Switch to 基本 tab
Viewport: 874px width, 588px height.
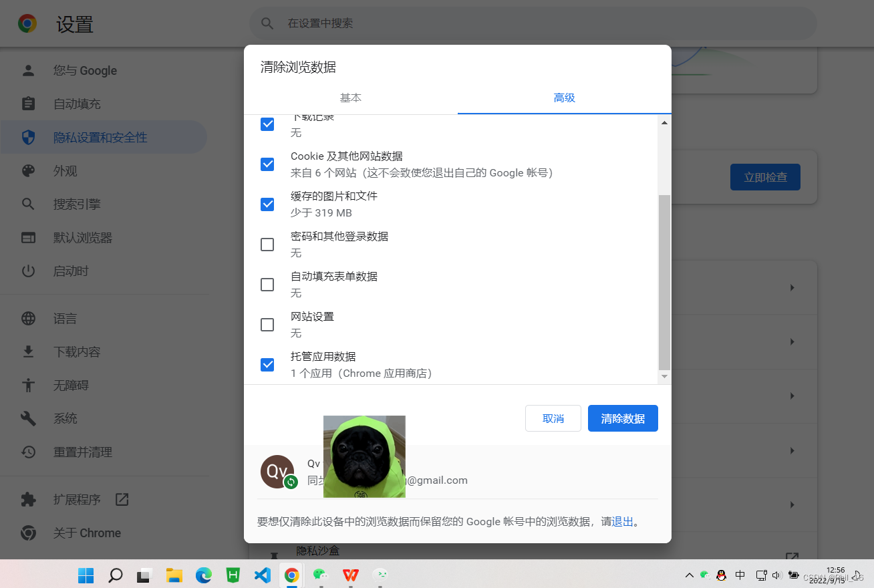pyautogui.click(x=351, y=98)
